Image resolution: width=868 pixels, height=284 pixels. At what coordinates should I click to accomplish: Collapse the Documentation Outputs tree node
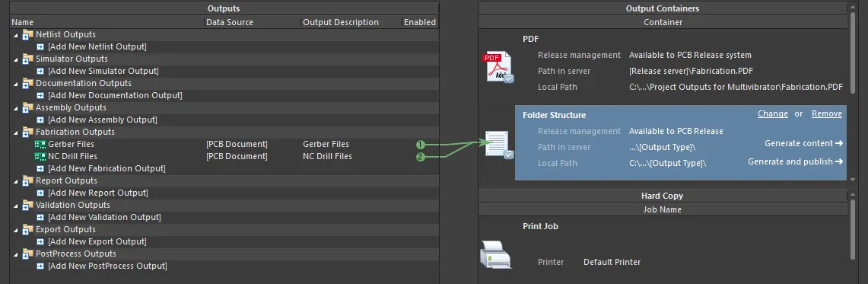[x=15, y=84]
